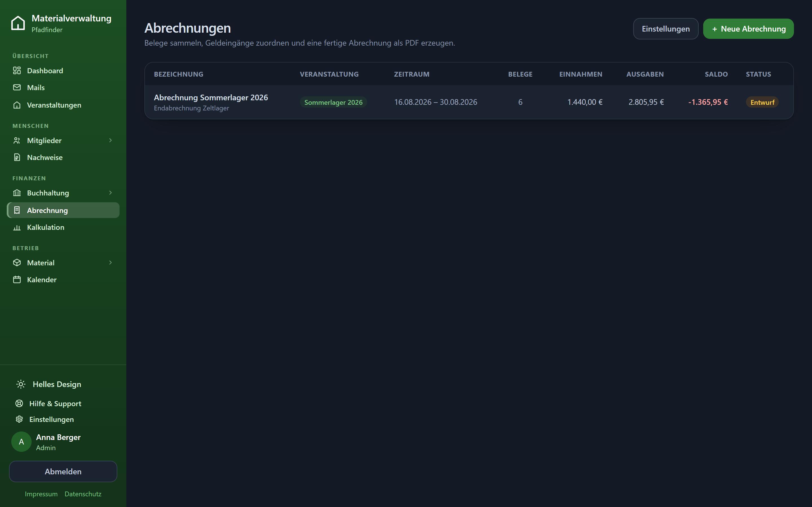812x507 pixels.
Task: Expand the Mitglieder submenu chevron
Action: pos(111,140)
